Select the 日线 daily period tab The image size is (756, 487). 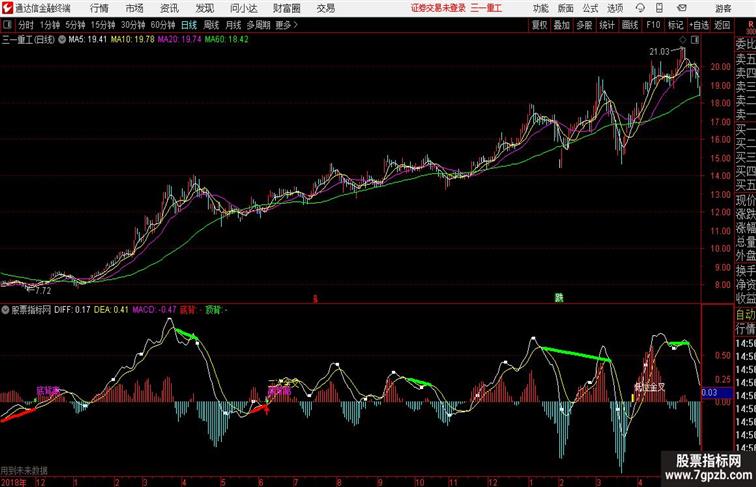tap(189, 25)
